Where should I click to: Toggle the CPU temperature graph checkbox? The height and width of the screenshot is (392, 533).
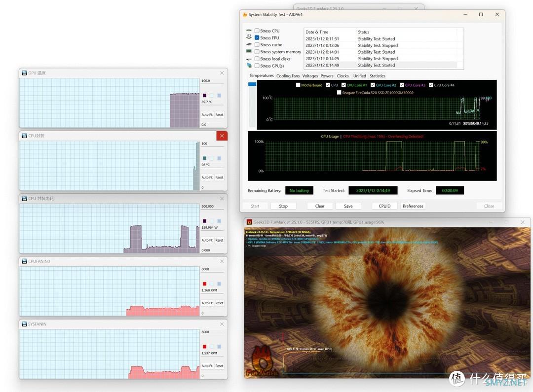tap(328, 85)
